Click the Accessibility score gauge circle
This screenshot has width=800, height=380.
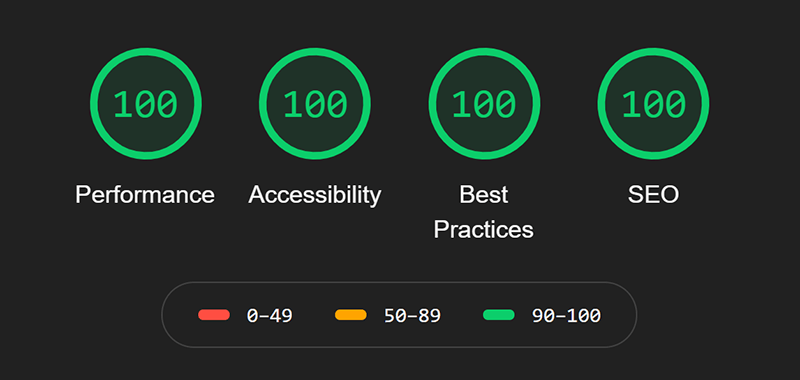click(x=315, y=104)
